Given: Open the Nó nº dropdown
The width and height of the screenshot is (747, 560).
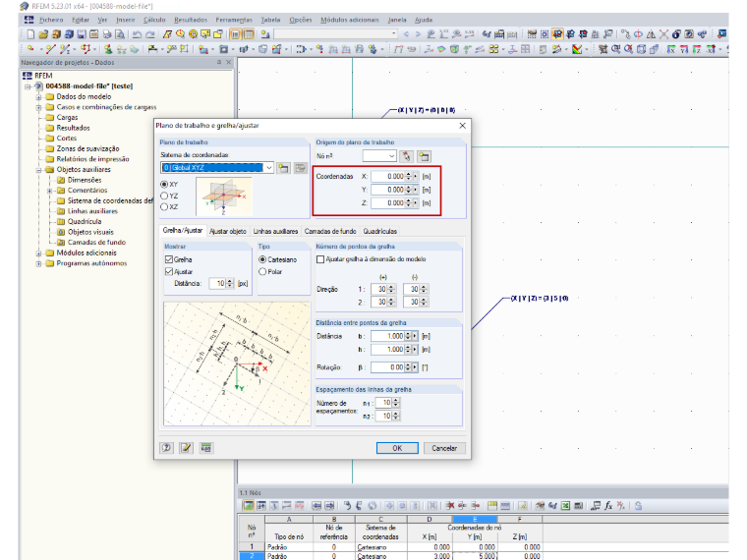Looking at the screenshot, I should pos(391,156).
